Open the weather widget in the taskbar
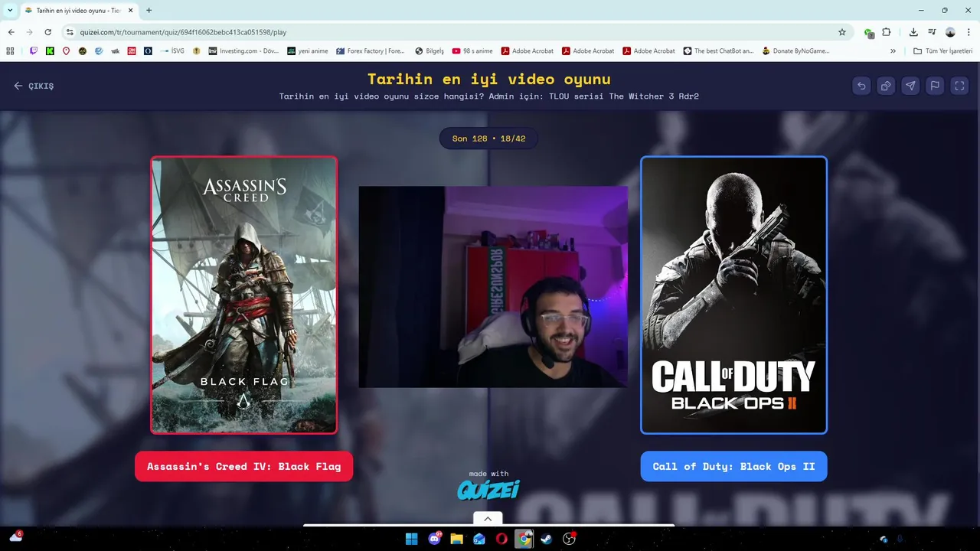This screenshot has height=551, width=980. click(x=15, y=537)
